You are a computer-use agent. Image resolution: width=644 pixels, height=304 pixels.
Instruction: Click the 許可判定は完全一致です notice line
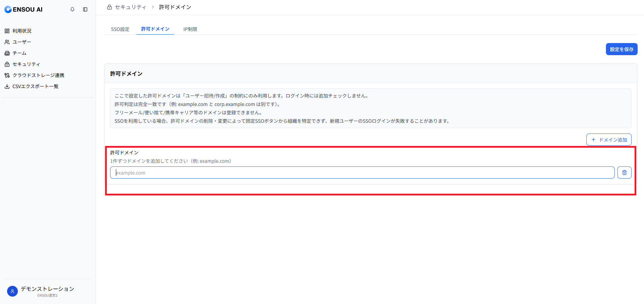[x=198, y=104]
